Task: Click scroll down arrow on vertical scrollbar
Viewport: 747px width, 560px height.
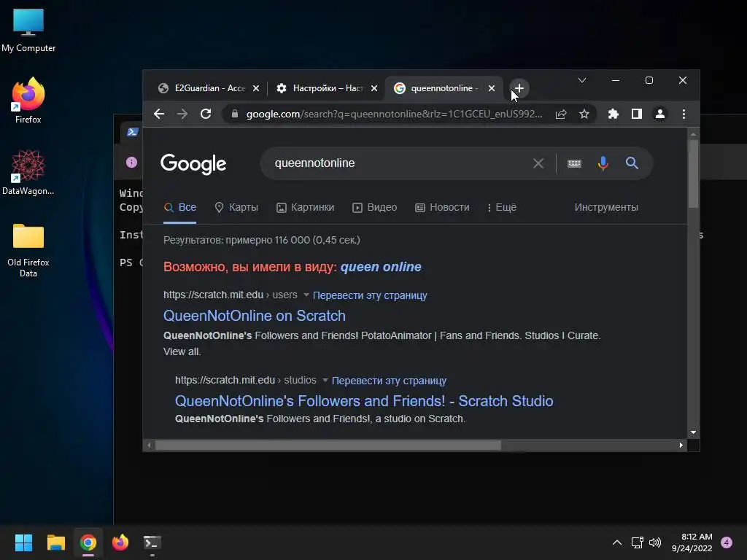Action: point(693,432)
